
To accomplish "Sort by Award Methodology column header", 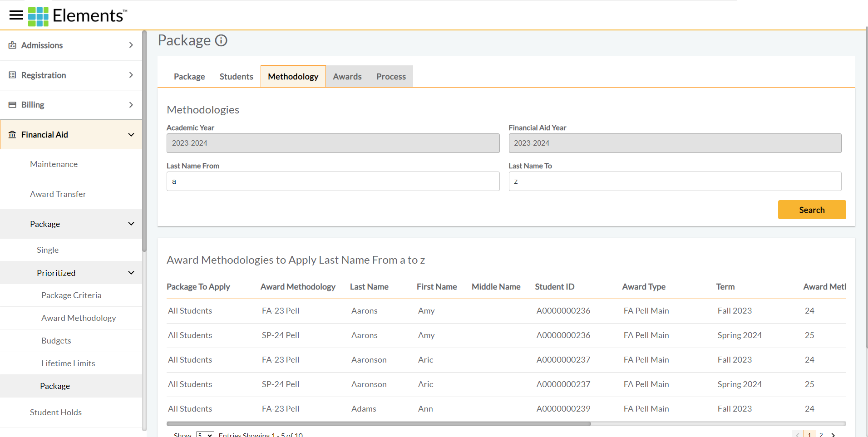I will click(298, 287).
